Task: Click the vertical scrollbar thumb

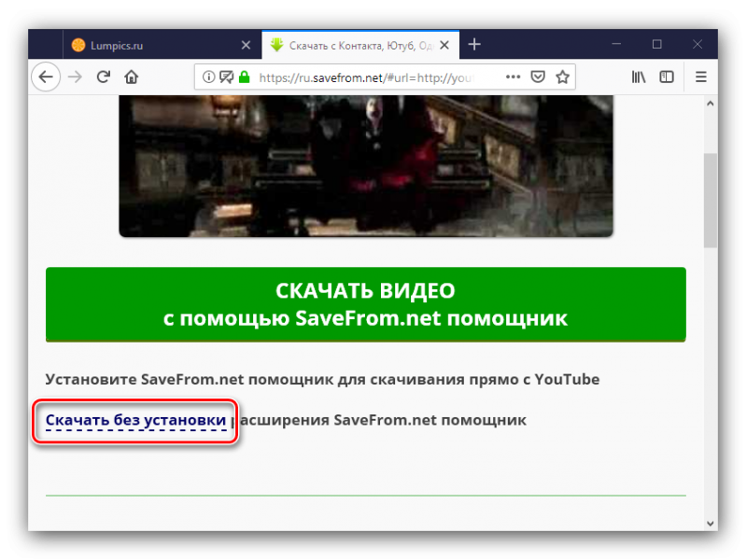Action: pos(711,201)
